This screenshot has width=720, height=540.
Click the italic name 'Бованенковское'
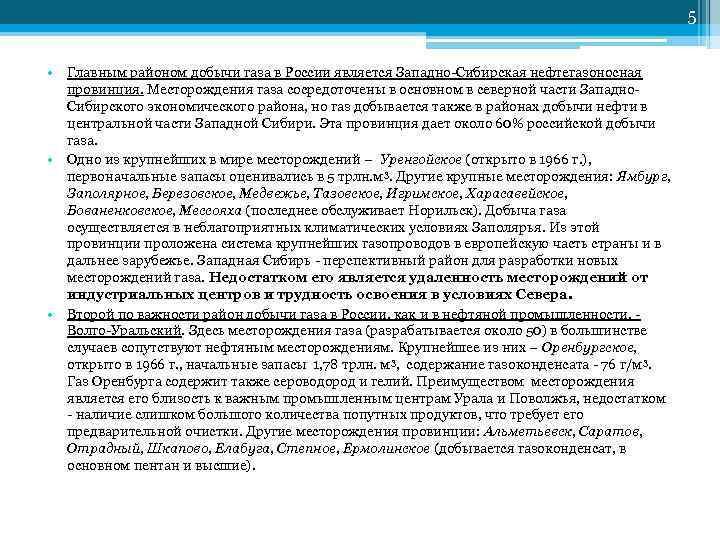tap(120, 210)
